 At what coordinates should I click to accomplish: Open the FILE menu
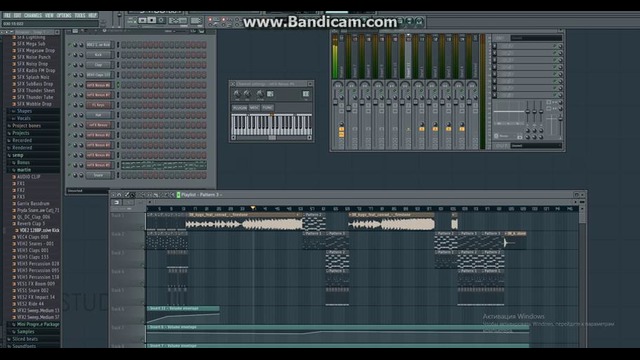pyautogui.click(x=7, y=16)
